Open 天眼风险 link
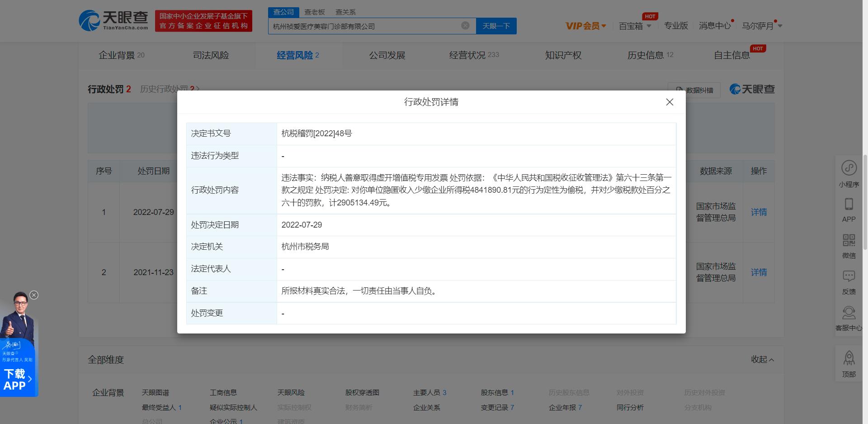Viewport: 868px width, 424px height. [291, 393]
